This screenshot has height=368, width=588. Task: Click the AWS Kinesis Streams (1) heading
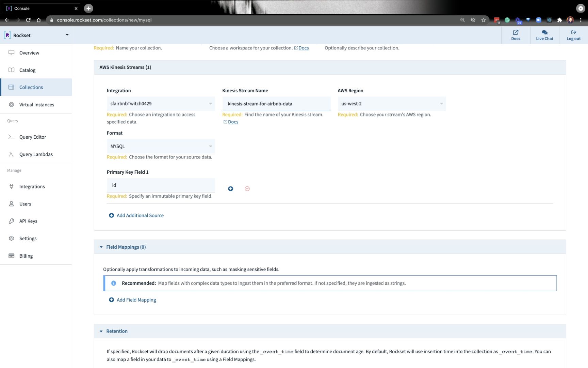[125, 67]
